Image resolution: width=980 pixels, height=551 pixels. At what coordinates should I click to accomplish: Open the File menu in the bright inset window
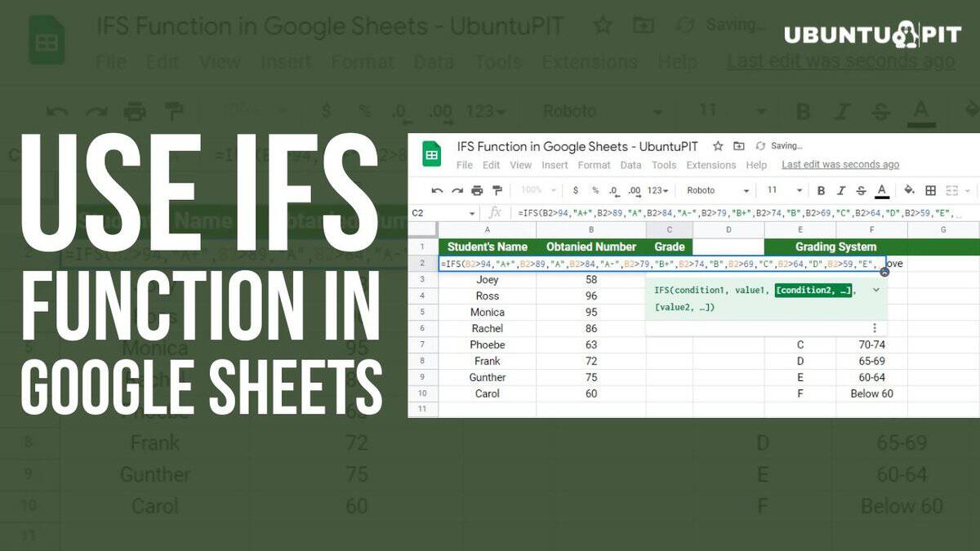point(465,165)
